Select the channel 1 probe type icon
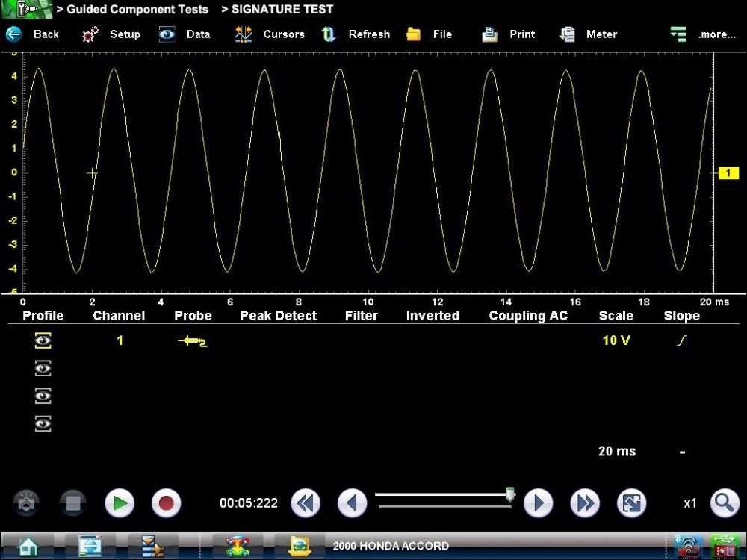 [x=193, y=341]
